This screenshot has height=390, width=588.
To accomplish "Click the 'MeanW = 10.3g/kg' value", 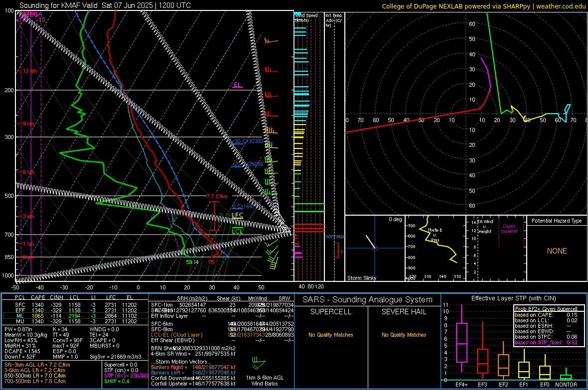I will tap(25, 335).
